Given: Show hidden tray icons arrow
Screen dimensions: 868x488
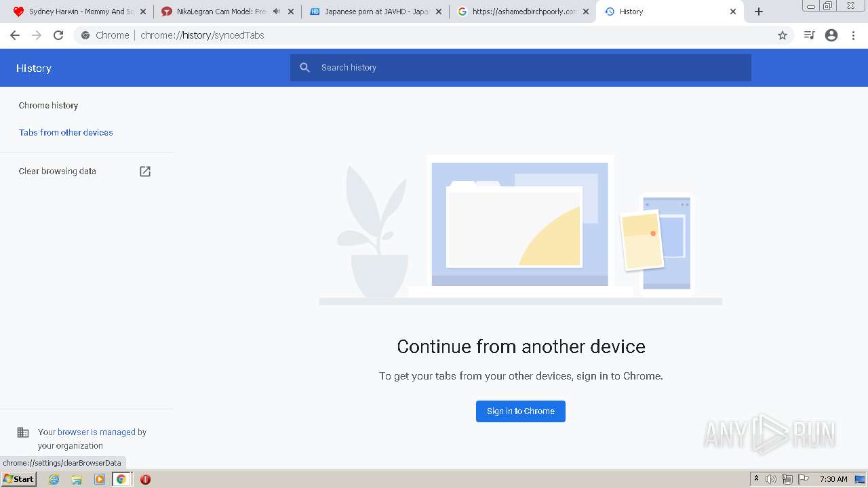Looking at the screenshot, I should click(x=756, y=479).
